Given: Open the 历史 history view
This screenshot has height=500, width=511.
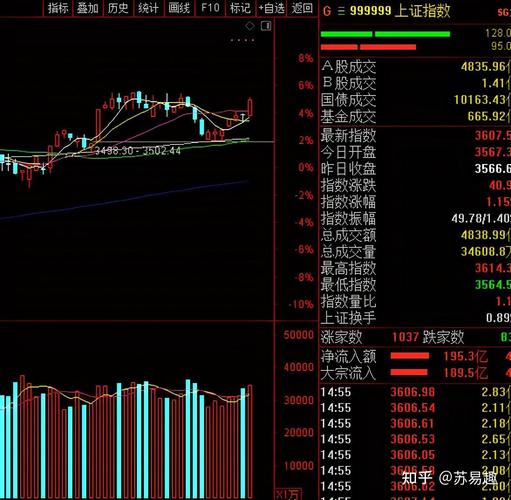Looking at the screenshot, I should click(118, 8).
